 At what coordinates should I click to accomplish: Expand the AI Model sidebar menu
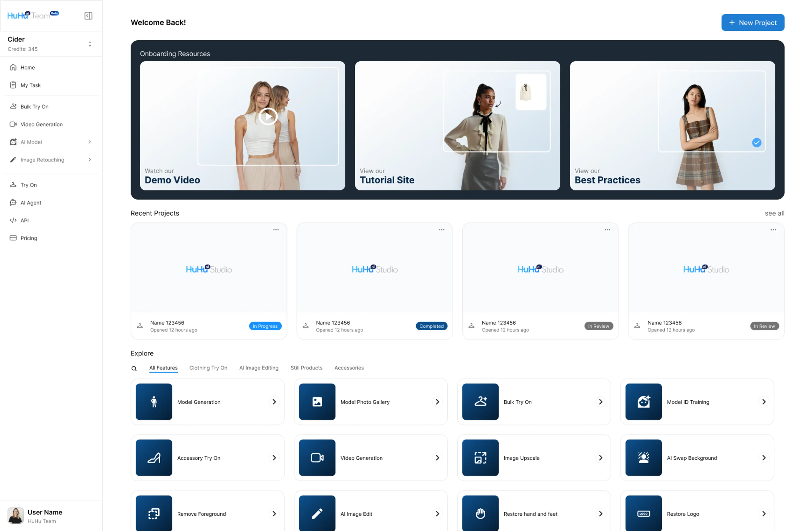coord(89,142)
